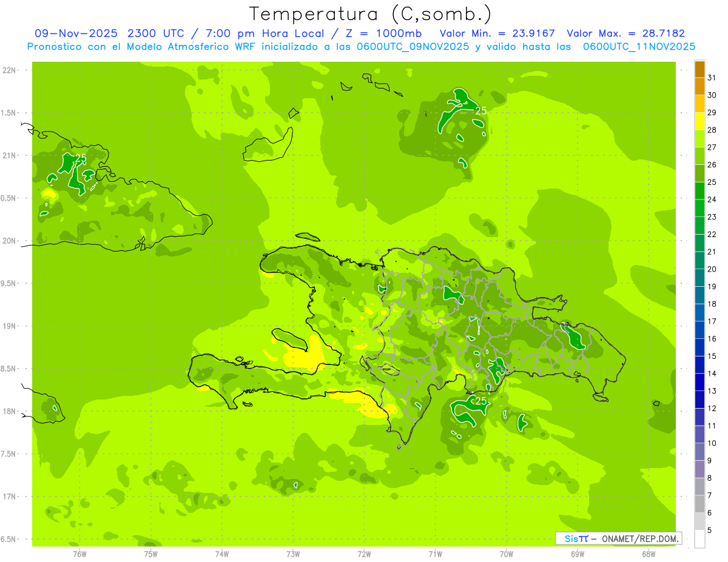Click the longitude axis label '73W'
The height and width of the screenshot is (562, 728).
293,554
